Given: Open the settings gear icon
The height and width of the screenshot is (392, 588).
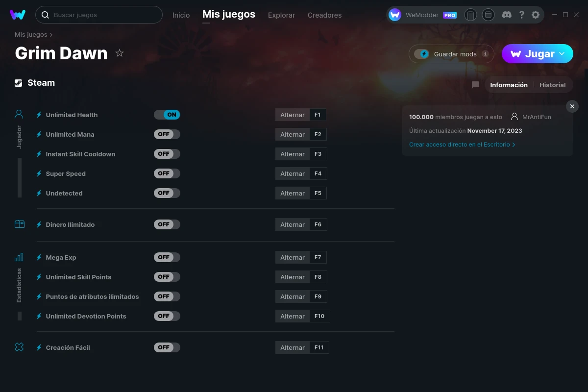Looking at the screenshot, I should coord(536,15).
